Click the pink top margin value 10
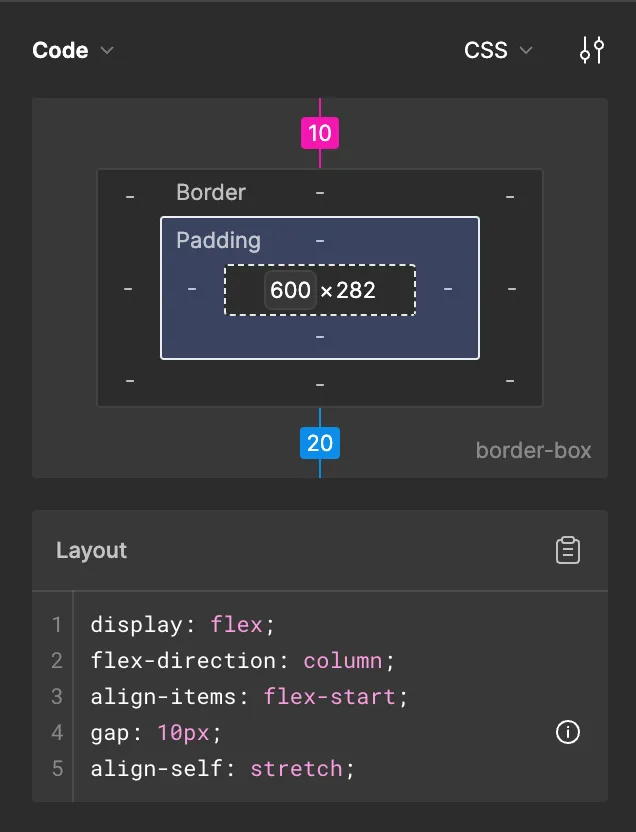636x832 pixels. tap(320, 133)
